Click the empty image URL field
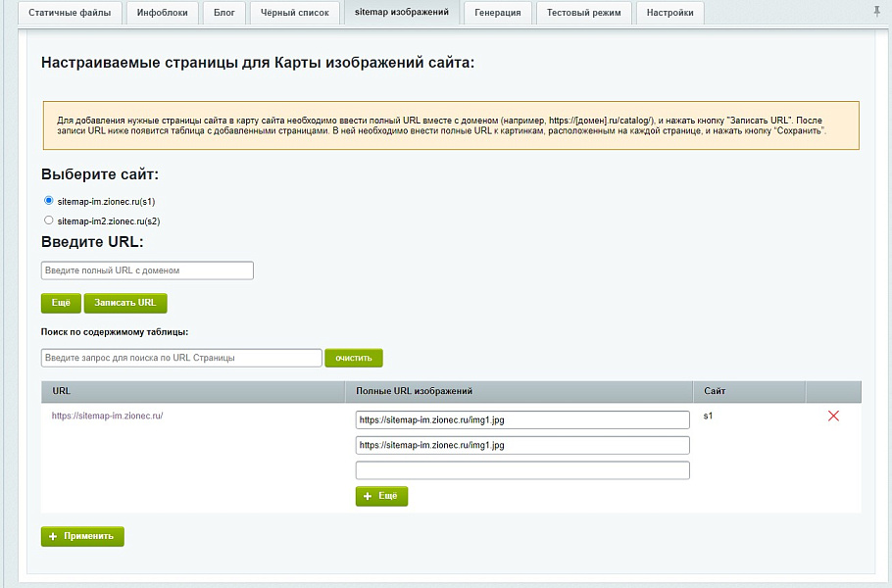The width and height of the screenshot is (892, 588). click(x=522, y=469)
